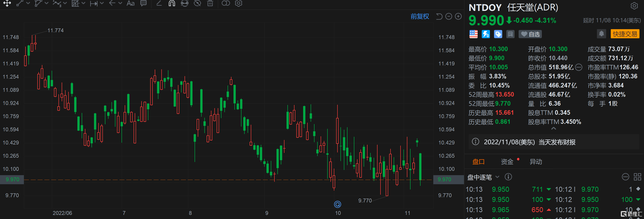This screenshot has width=644, height=219.
Task: Collapse stock details with up chevron
Action: (553, 128)
